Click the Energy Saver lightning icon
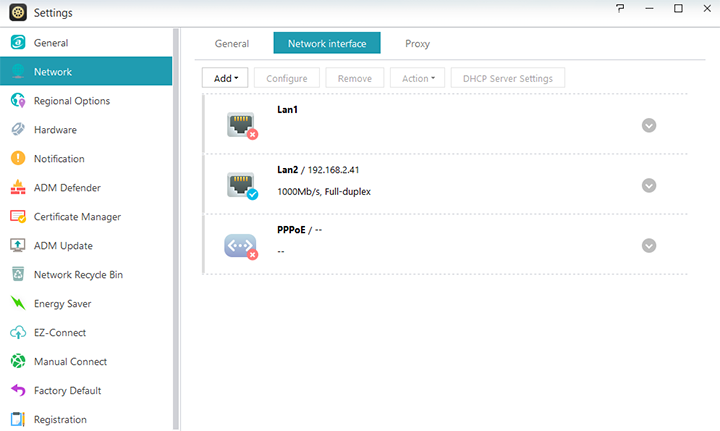Viewport: 720px width, 431px height. coord(17,304)
